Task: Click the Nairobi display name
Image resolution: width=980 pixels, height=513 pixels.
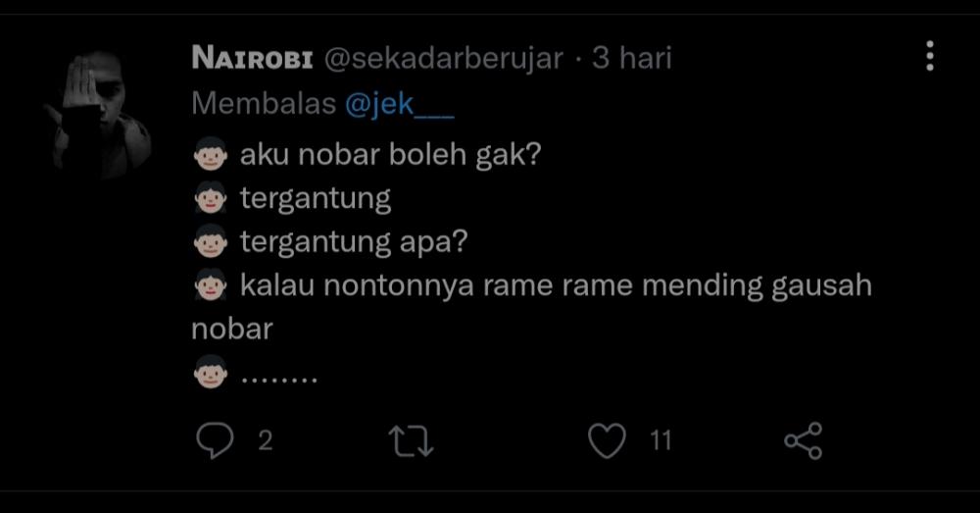Action: tap(252, 58)
